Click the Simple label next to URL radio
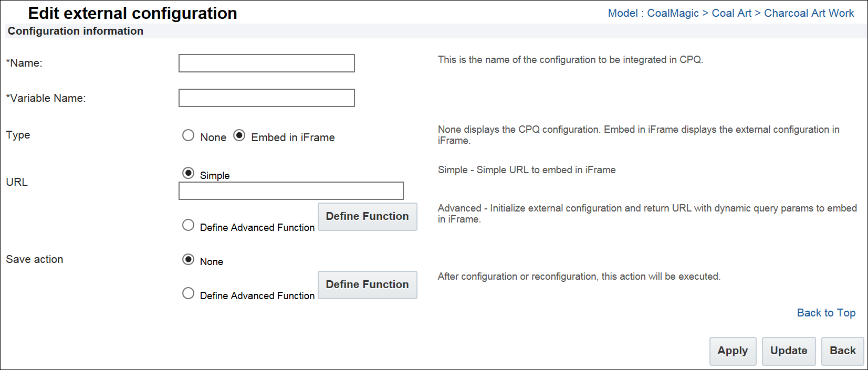 [x=215, y=175]
